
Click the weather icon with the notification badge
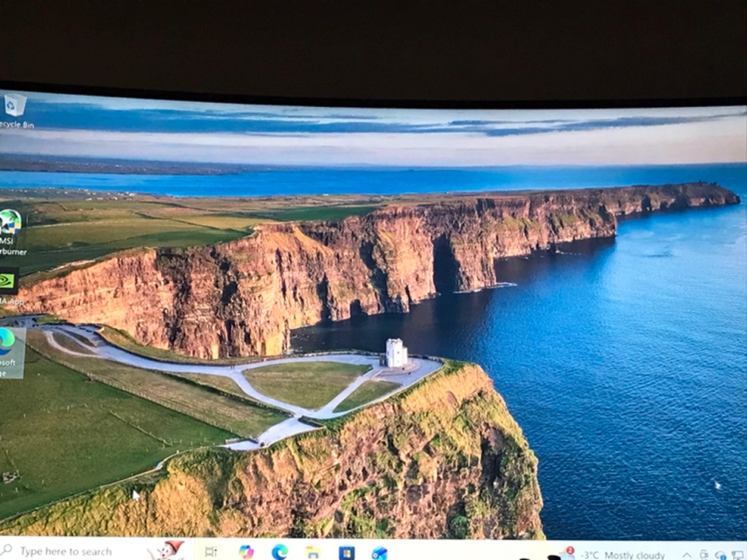pos(567,554)
